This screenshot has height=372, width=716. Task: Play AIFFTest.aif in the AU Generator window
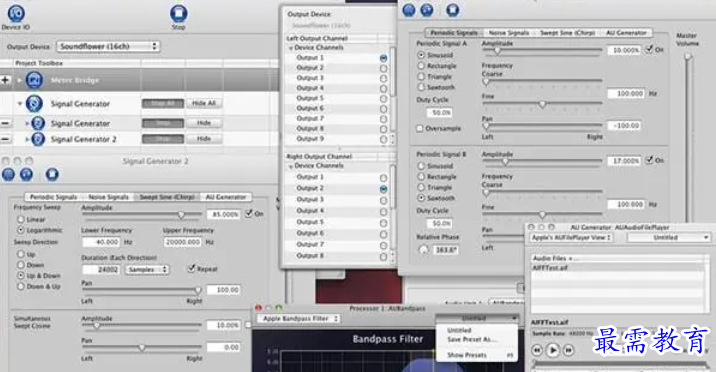click(553, 351)
